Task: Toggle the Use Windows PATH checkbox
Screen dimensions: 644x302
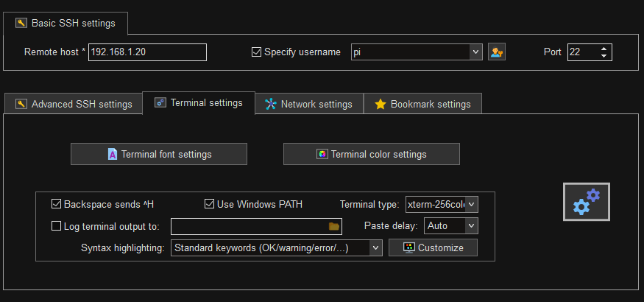Action: 210,204
